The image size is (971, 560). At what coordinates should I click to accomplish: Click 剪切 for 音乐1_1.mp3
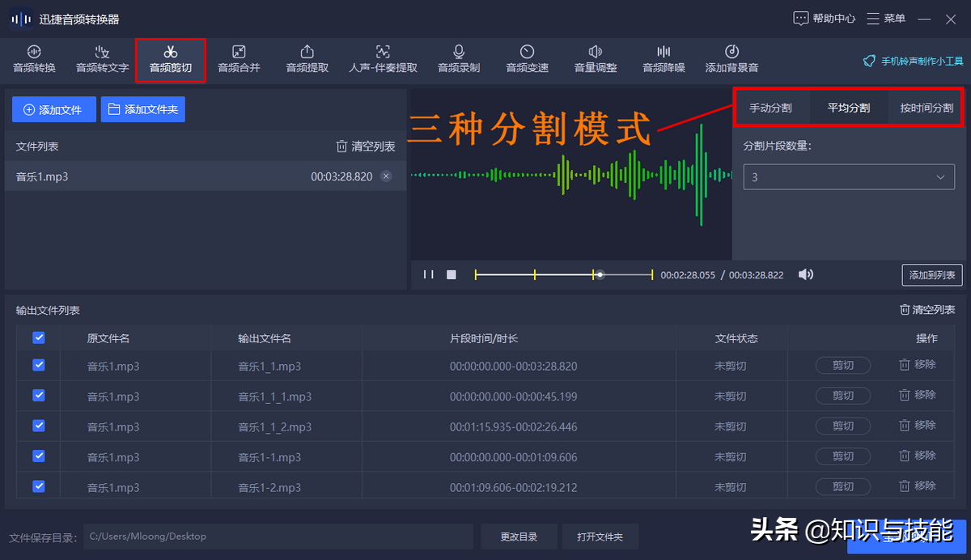[x=843, y=366]
